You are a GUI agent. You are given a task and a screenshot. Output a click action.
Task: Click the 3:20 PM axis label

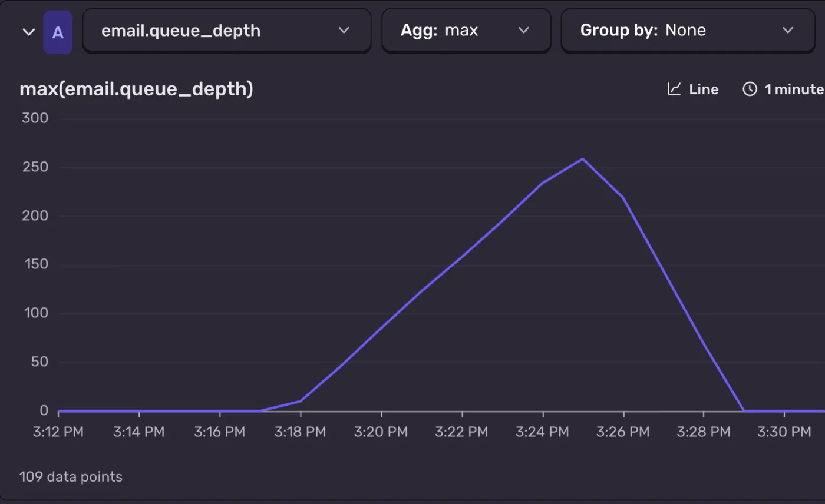click(381, 432)
